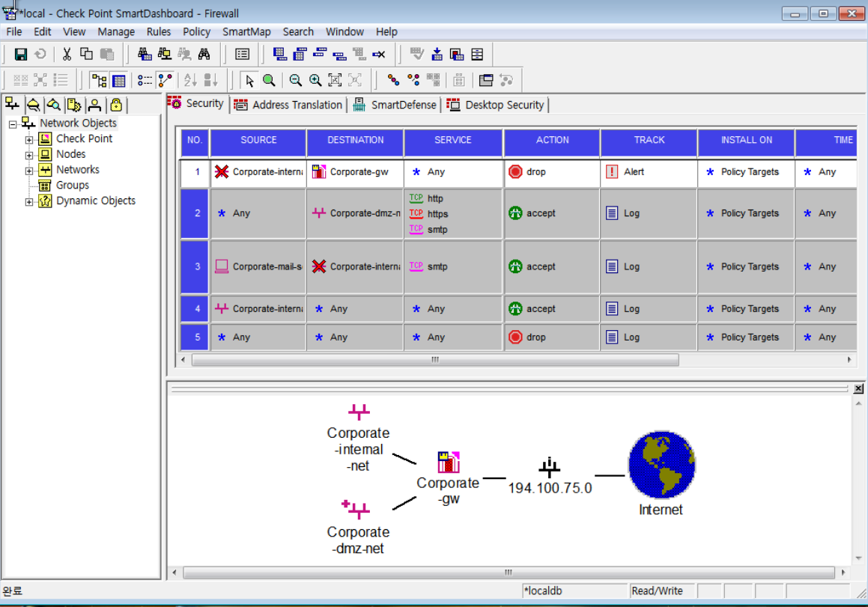Click the red-blue connected dots SmartMap icon
868x607 pixels.
[394, 80]
